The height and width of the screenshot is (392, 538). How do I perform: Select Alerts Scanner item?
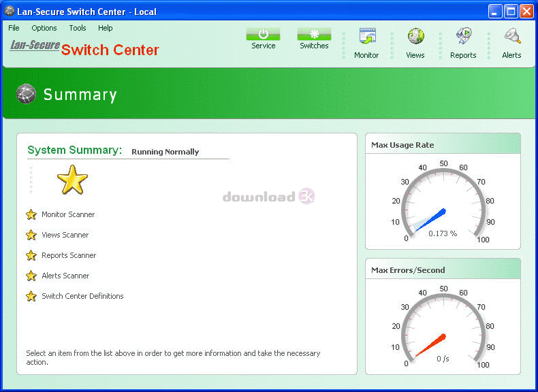coord(65,276)
